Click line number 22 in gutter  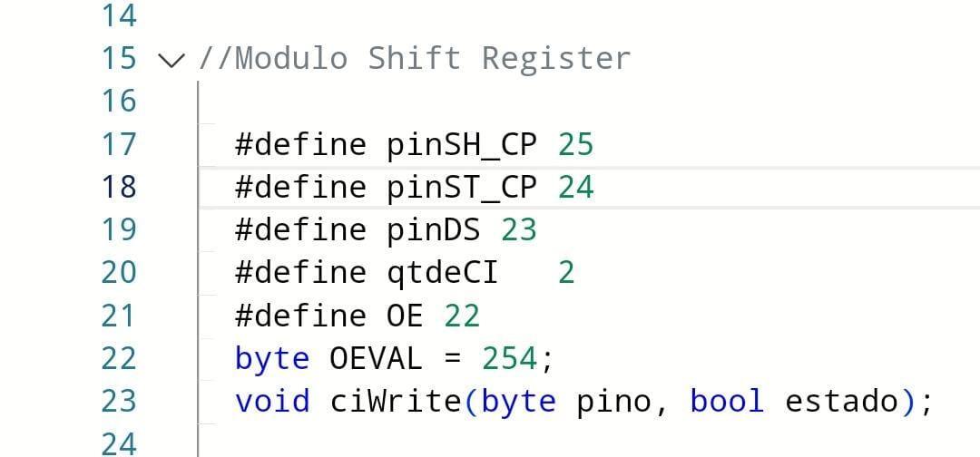coord(119,359)
